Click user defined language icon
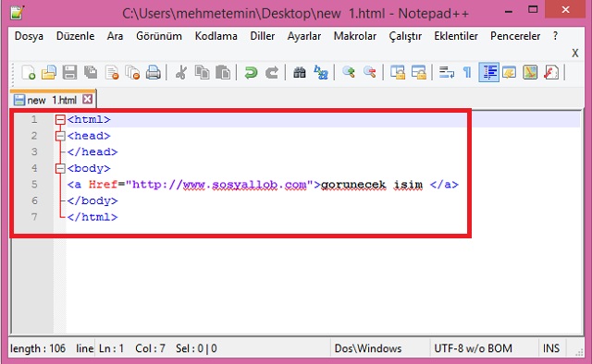The height and width of the screenshot is (364, 592). (510, 72)
